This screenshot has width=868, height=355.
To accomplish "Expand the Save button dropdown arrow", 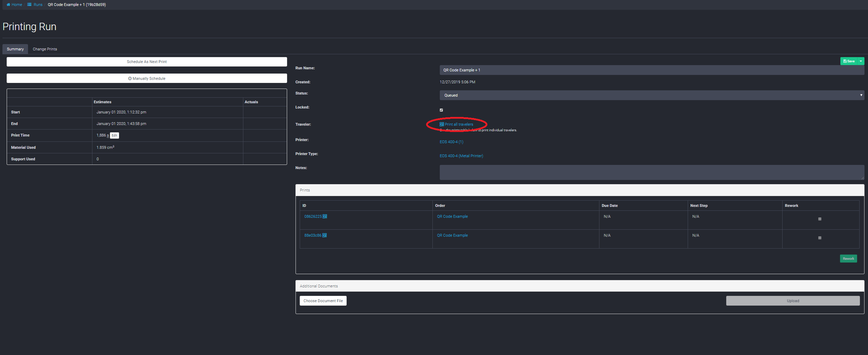I will point(861,61).
